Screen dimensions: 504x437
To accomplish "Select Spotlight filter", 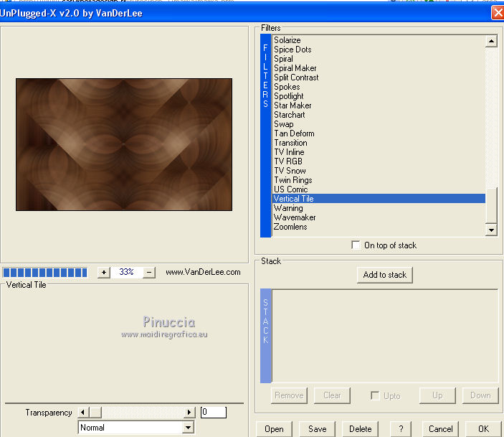I will click(x=289, y=96).
